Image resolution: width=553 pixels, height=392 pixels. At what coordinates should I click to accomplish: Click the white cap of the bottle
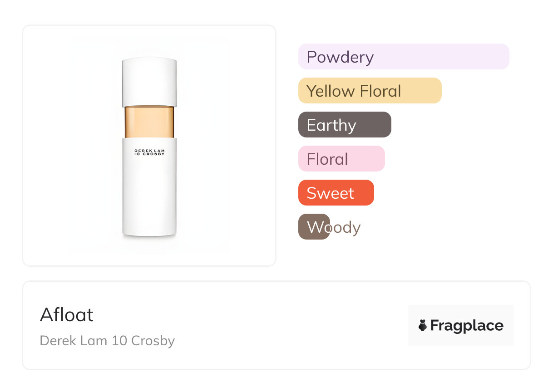tap(149, 82)
